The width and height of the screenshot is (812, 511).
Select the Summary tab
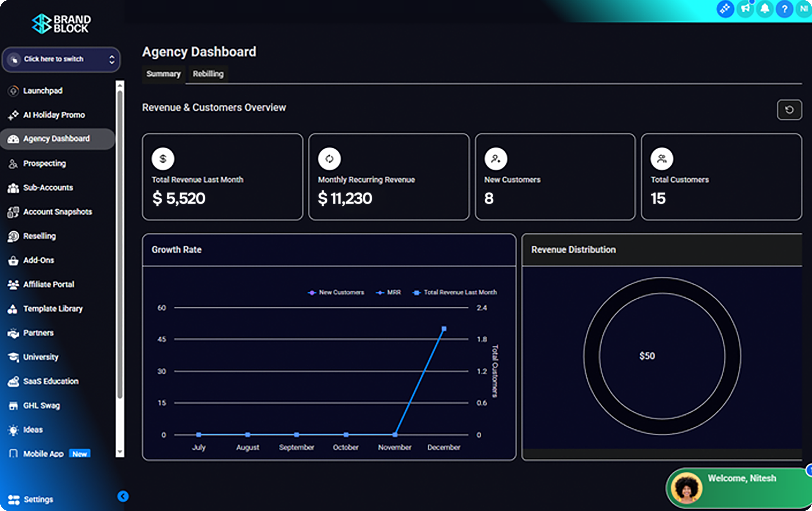coord(163,74)
